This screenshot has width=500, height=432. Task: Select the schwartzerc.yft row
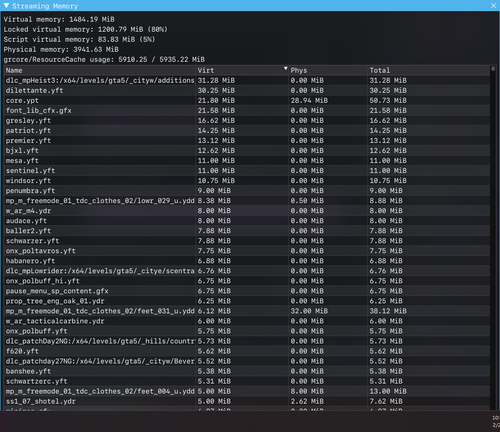[247, 381]
